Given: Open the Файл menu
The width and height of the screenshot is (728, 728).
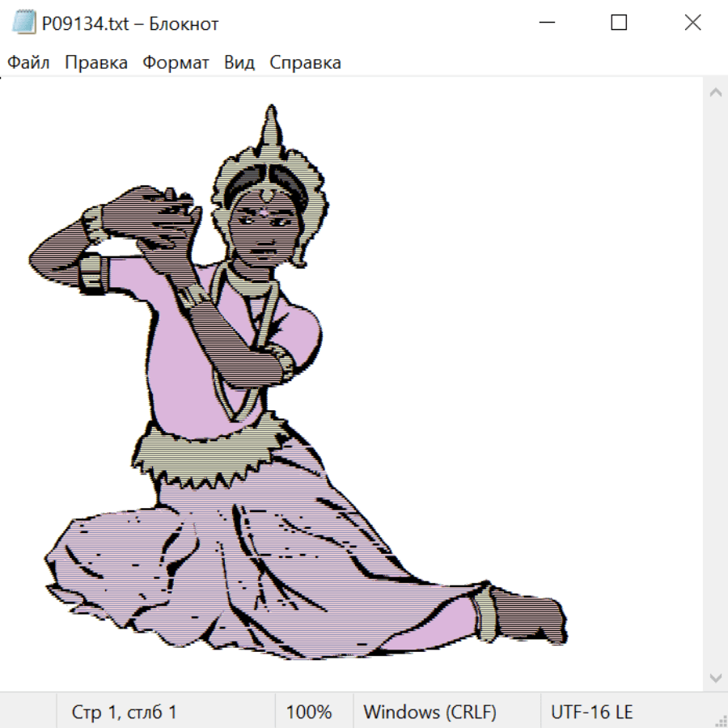Looking at the screenshot, I should click(28, 63).
